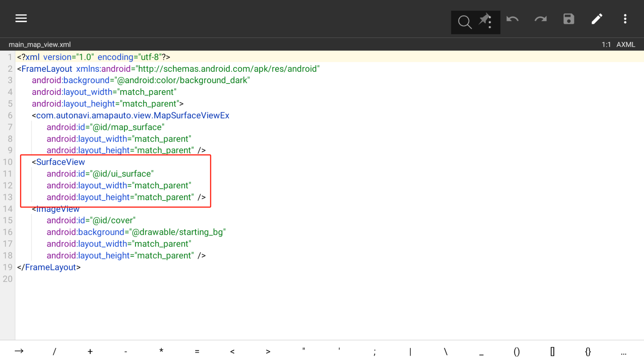Undo the last edit
The height and width of the screenshot is (362, 644).
(x=512, y=19)
